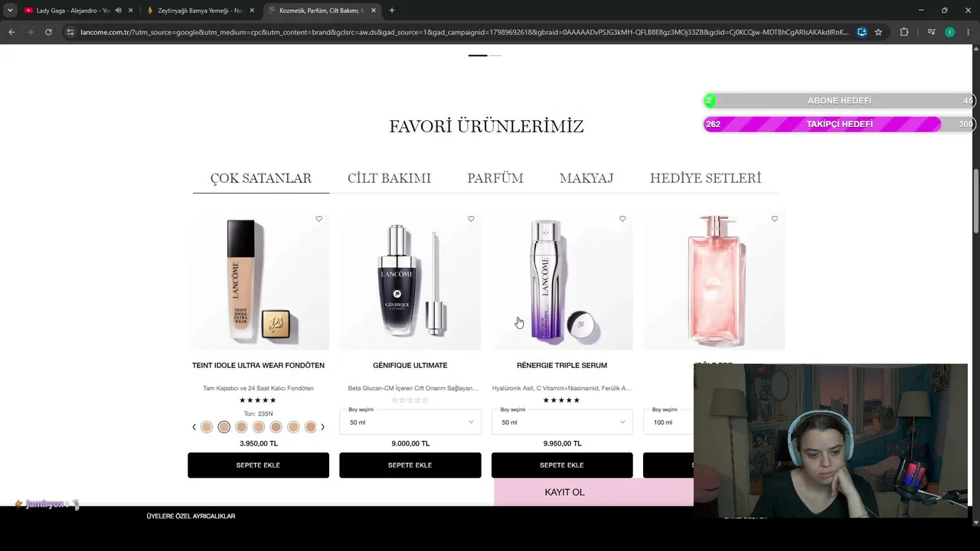Open the tab search dropdown
Image resolution: width=980 pixels, height=551 pixels.
coord(10,11)
